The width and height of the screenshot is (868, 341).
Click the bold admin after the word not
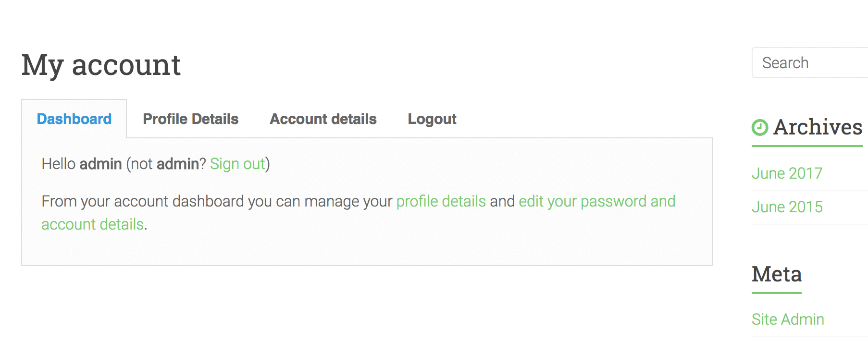(177, 164)
